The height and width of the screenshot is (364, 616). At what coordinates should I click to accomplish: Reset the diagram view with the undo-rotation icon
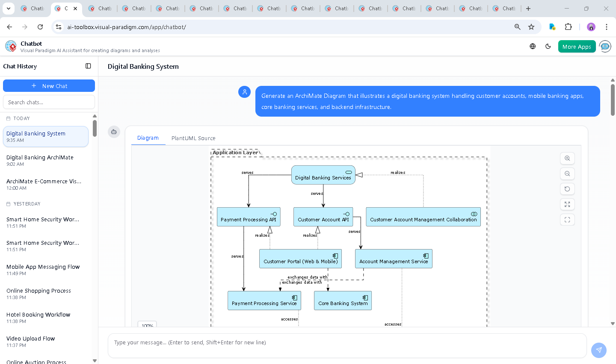567,189
